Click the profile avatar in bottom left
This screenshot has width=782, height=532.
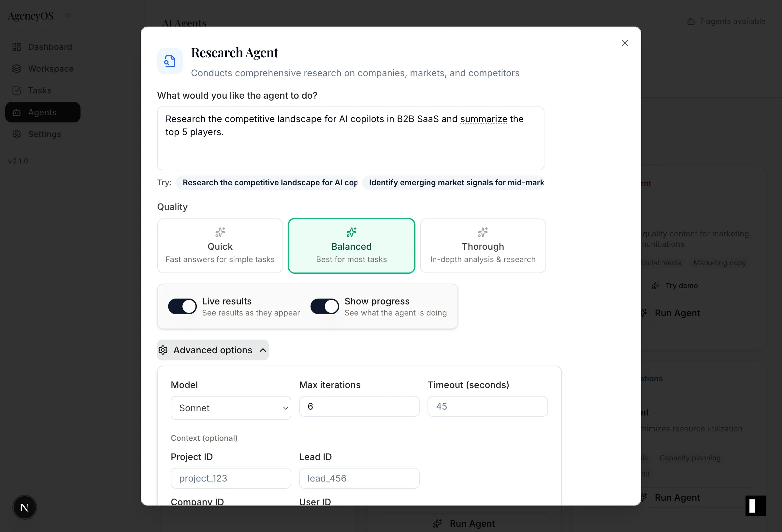(x=24, y=507)
